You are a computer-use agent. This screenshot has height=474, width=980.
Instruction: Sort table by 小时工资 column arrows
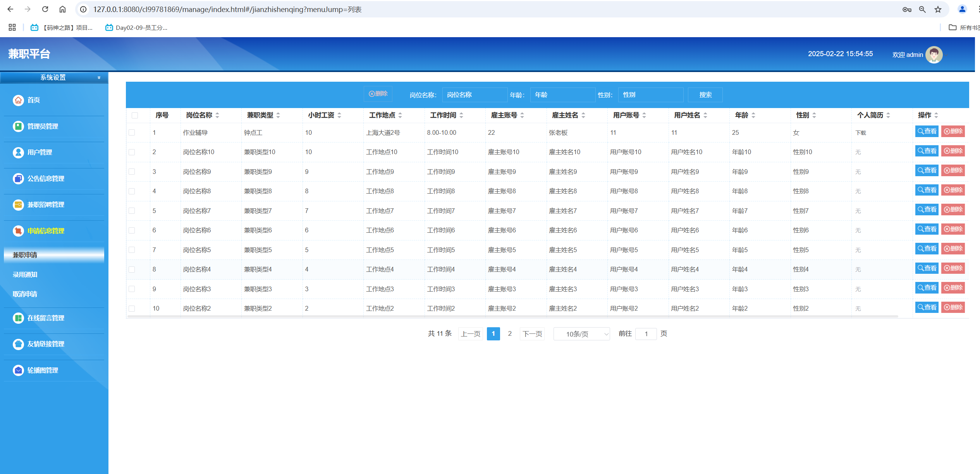click(x=339, y=115)
